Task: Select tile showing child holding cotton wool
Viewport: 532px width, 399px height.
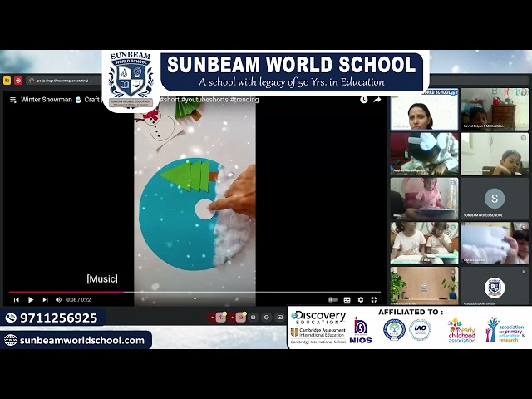Action: coord(495,244)
